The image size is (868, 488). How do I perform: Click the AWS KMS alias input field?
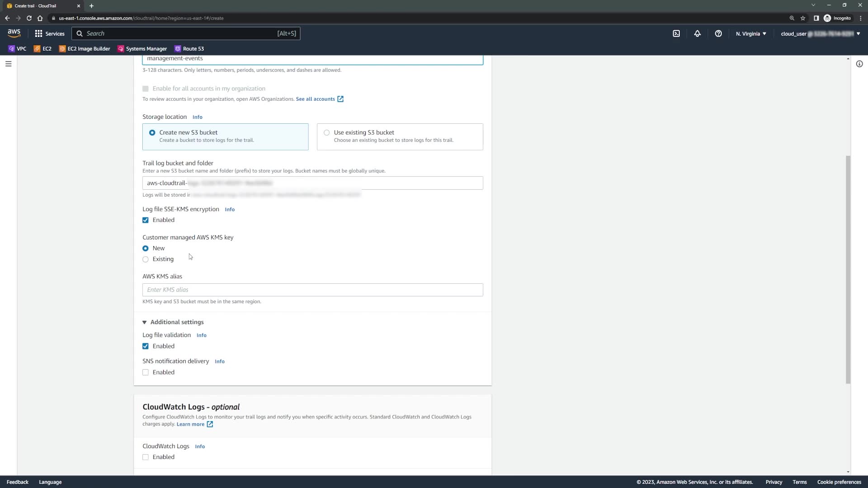312,290
